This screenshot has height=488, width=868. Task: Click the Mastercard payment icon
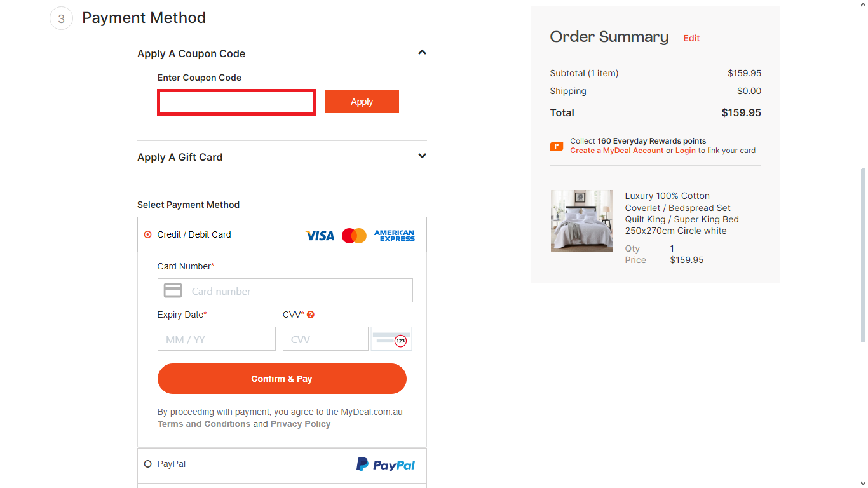pyautogui.click(x=353, y=235)
